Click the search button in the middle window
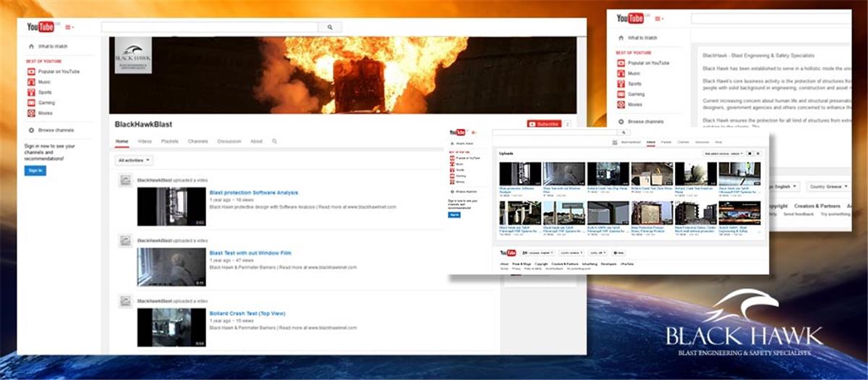Image resolution: width=868 pixels, height=380 pixels. [x=624, y=132]
